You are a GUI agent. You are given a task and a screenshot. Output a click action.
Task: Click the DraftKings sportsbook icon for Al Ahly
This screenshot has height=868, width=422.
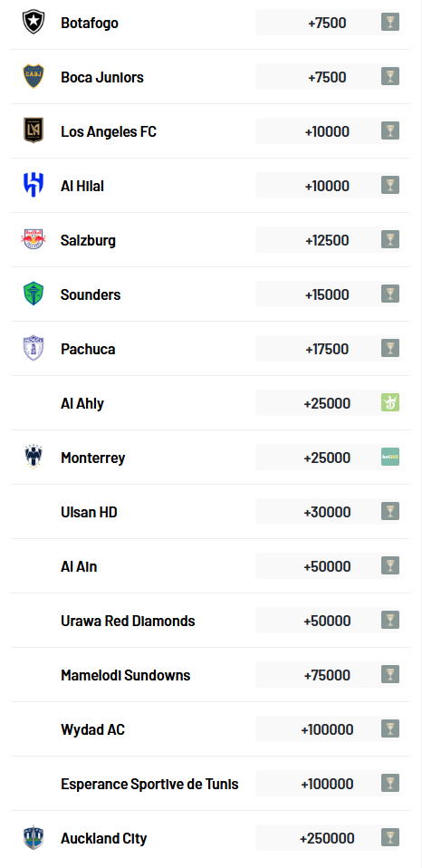390,402
